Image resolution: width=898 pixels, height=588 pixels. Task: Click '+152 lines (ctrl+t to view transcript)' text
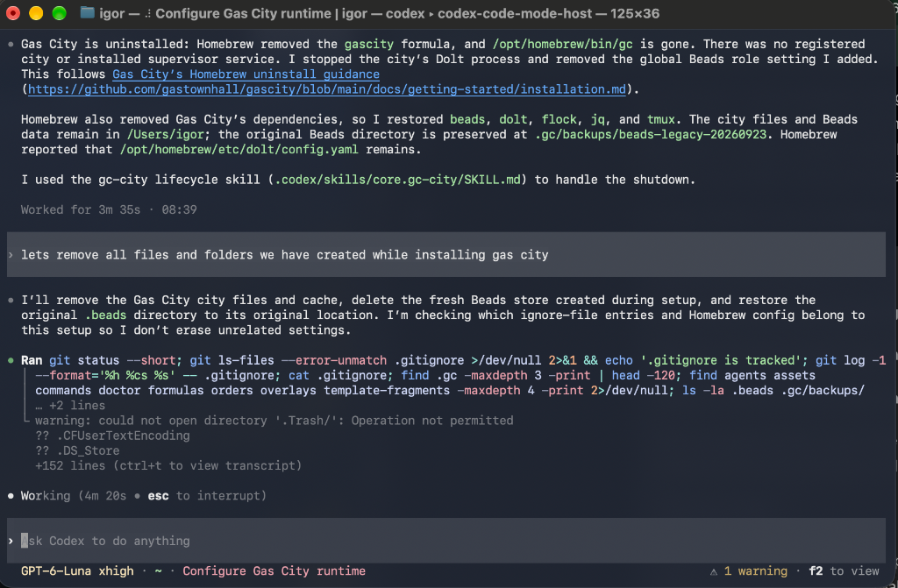pyautogui.click(x=168, y=465)
